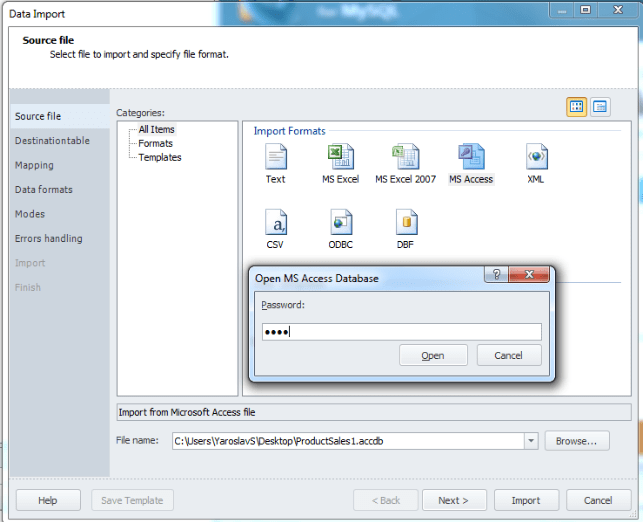Go to Source file step
643x522 pixels.
(60, 116)
